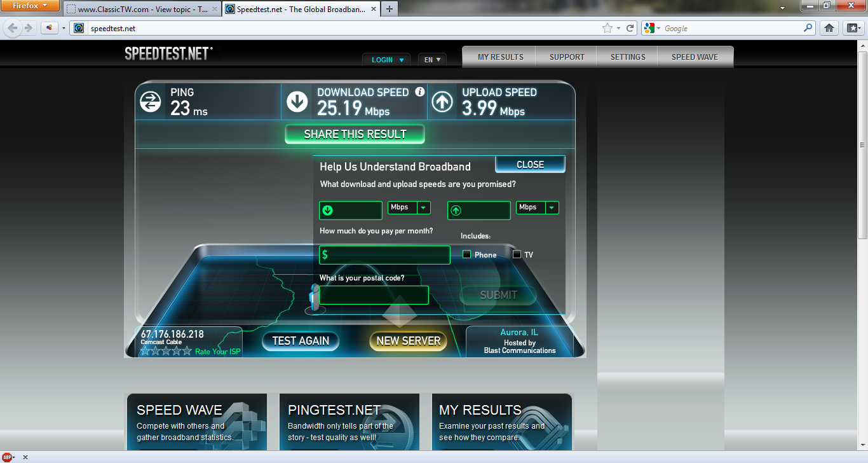Click the ping arrows icon
Image resolution: width=868 pixels, height=463 pixels.
click(x=151, y=102)
